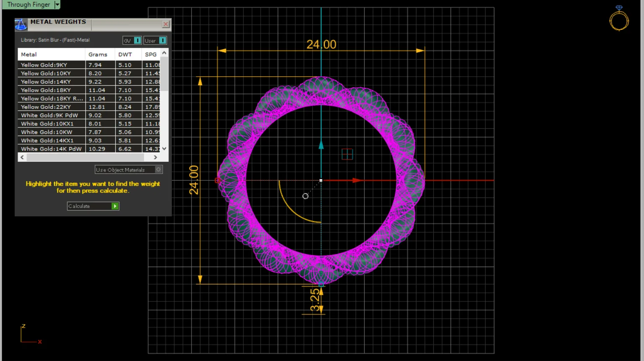Click the Calculate button

coord(93,206)
